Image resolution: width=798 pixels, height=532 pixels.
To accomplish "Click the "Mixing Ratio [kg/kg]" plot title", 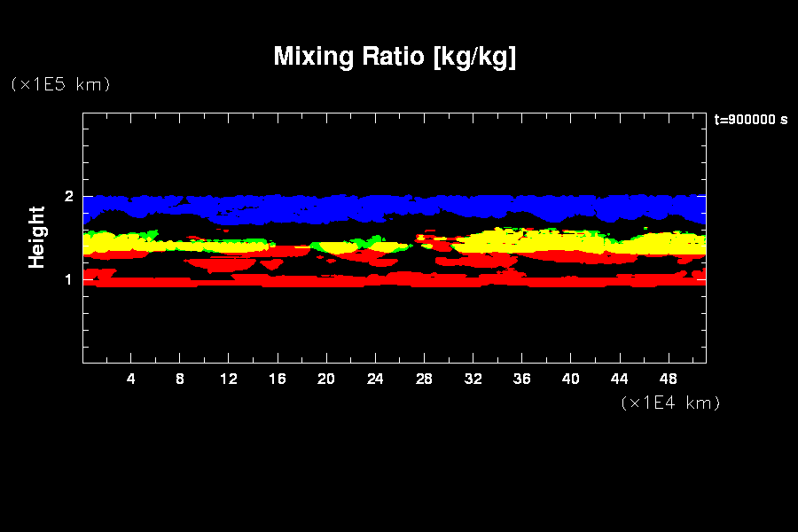I will (395, 57).
